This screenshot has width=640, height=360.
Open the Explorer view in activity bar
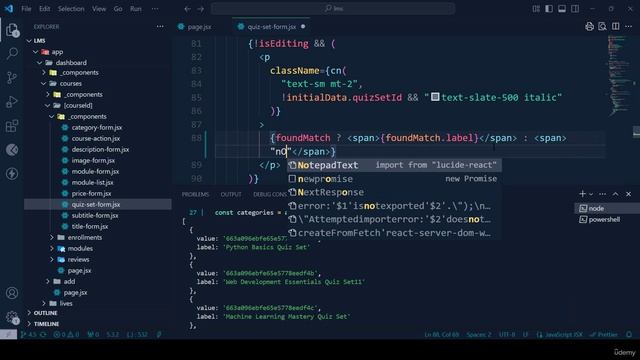[x=12, y=30]
